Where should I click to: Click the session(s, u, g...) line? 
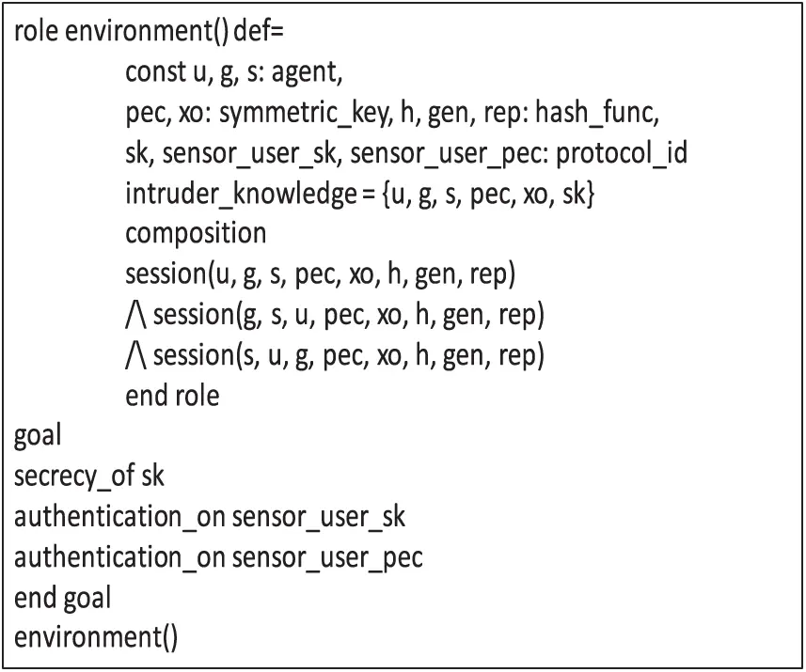point(335,355)
